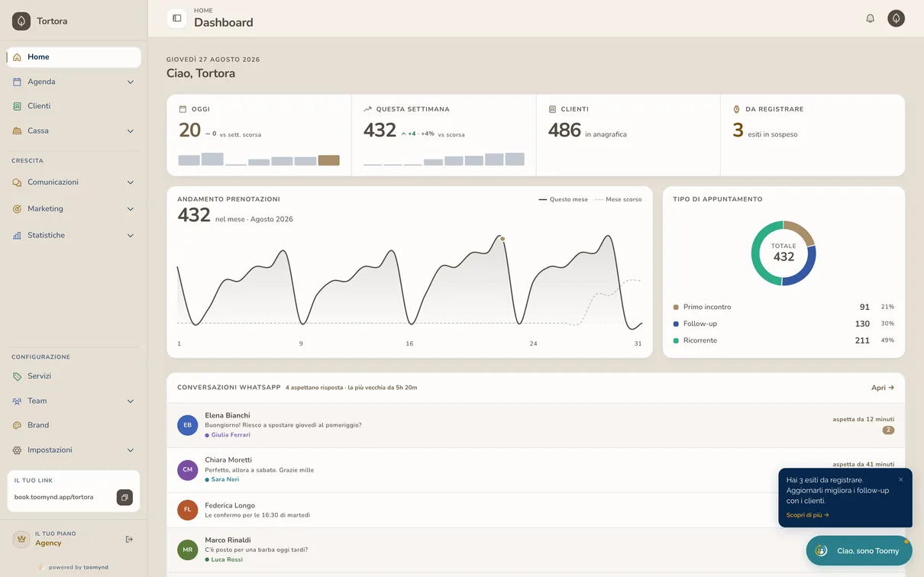Image resolution: width=924 pixels, height=577 pixels.
Task: Open the Ciao, sono Toomy chat button
Action: click(859, 550)
